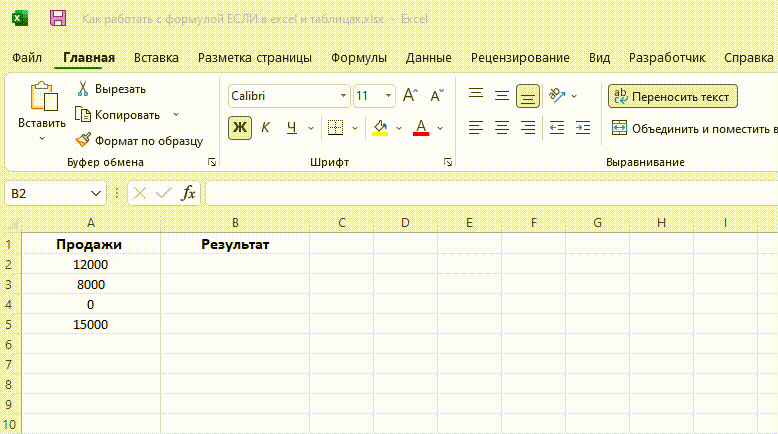Cancel entry with the X in formula bar
The image size is (778, 434).
pos(140,193)
